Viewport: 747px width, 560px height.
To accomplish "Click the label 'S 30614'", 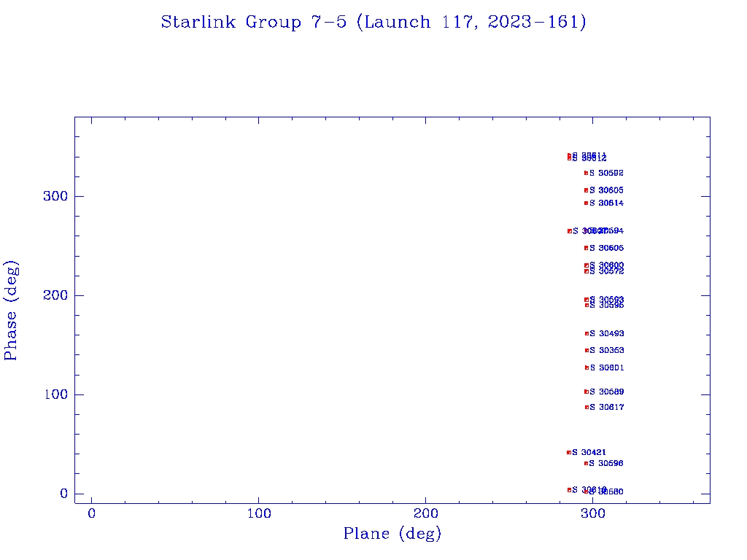I will point(606,203).
